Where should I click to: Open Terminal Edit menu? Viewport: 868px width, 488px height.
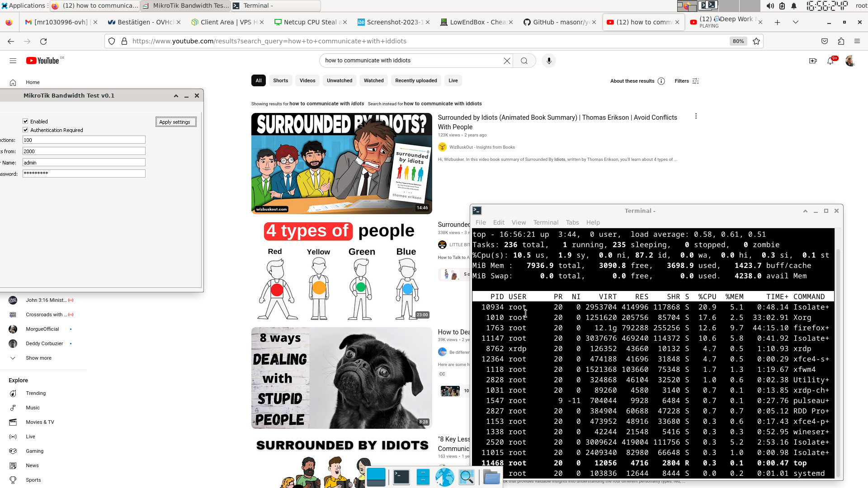[499, 222]
